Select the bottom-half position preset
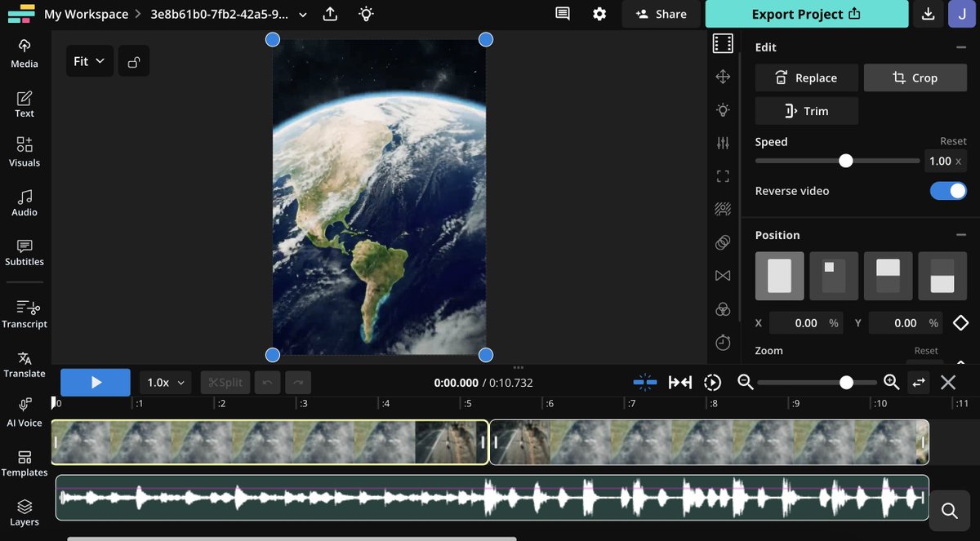Screen dimensions: 980x541 coord(942,276)
